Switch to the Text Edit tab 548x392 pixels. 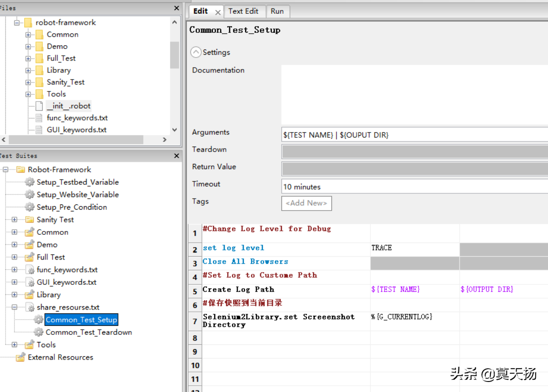click(243, 11)
